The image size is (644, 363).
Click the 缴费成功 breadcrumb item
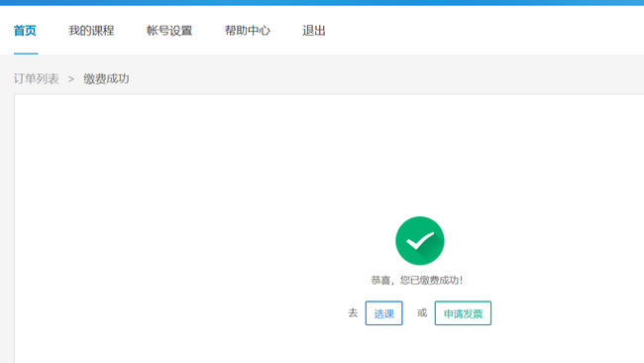[106, 78]
